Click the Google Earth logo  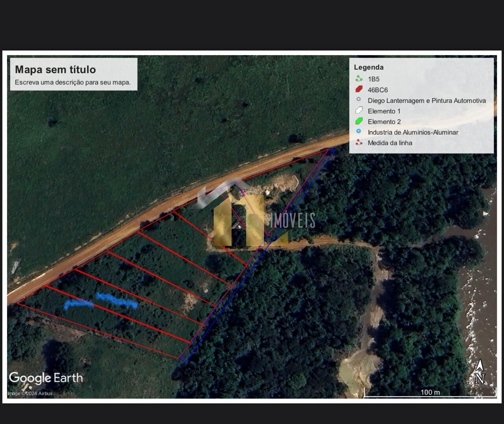46,378
